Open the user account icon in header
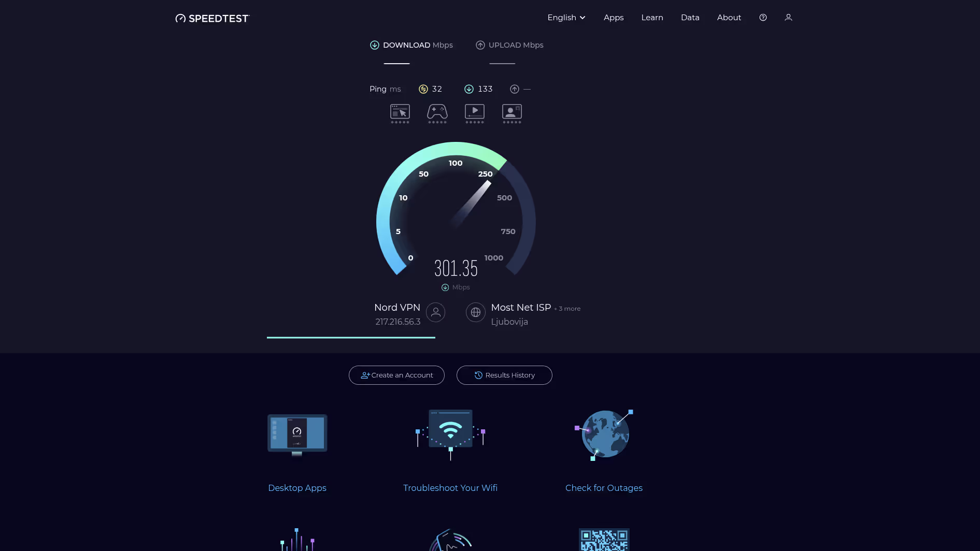This screenshot has height=551, width=980. [x=788, y=17]
